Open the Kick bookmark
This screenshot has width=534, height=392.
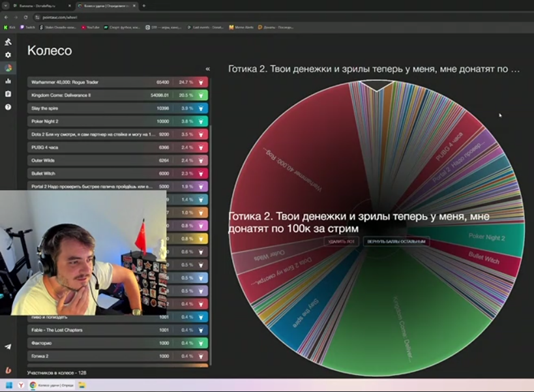(10, 27)
